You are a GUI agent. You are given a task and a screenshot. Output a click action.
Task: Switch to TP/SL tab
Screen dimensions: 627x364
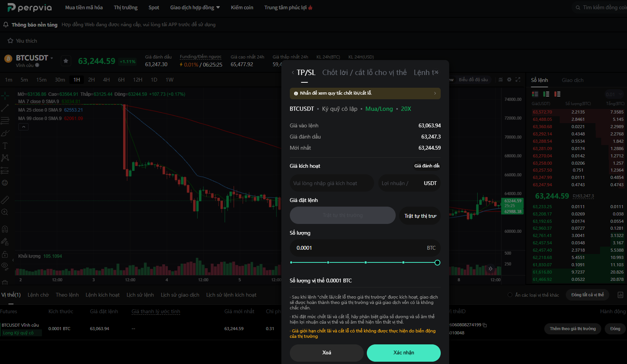tap(306, 72)
